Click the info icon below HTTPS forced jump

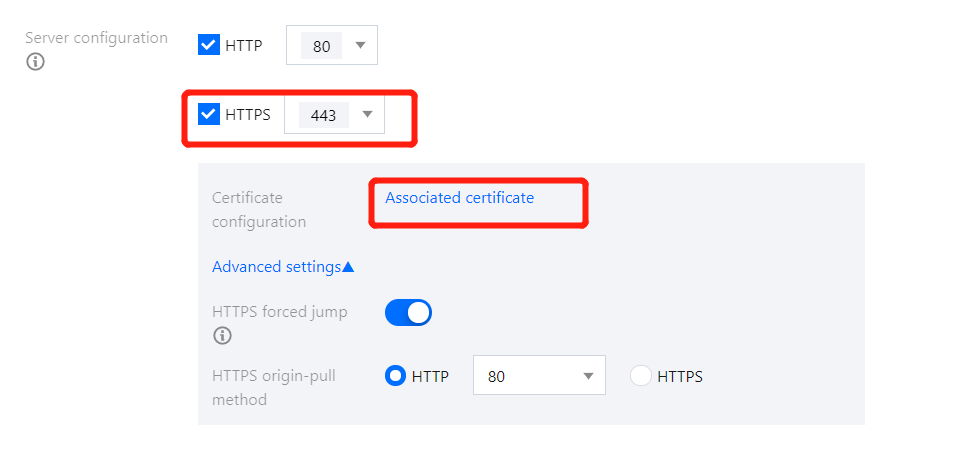[x=222, y=335]
